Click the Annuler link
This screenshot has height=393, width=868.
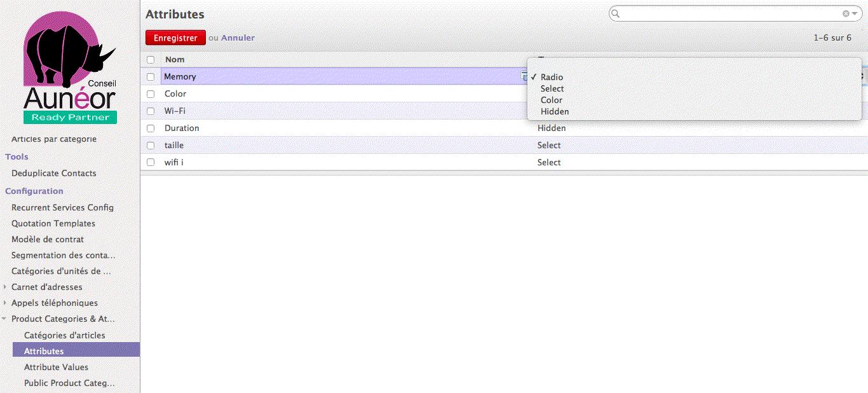tap(238, 38)
